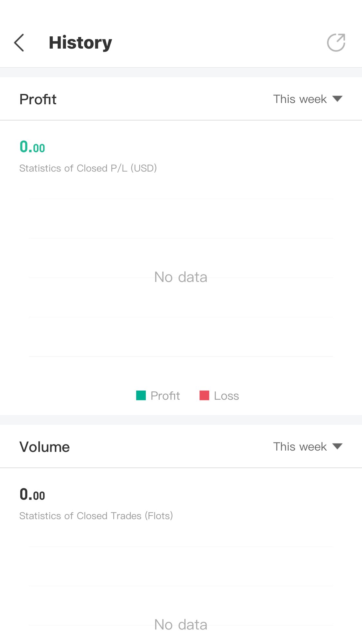Select Profit section This week text
Image resolution: width=362 pixels, height=644 pixels.
pos(300,99)
